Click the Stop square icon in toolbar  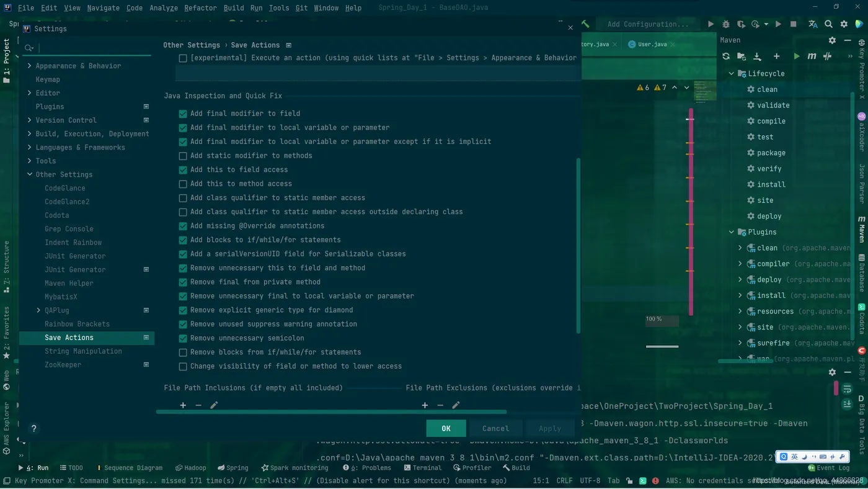[x=794, y=24]
